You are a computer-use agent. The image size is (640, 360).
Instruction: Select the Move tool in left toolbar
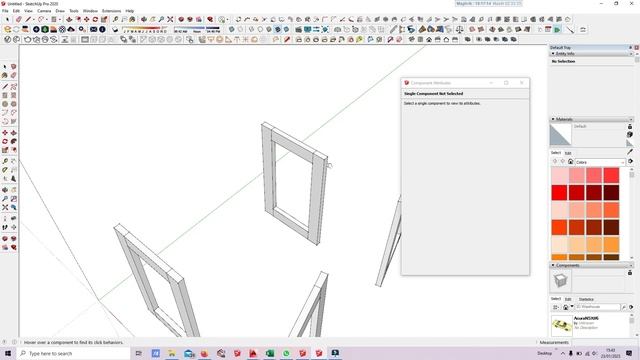point(4,133)
